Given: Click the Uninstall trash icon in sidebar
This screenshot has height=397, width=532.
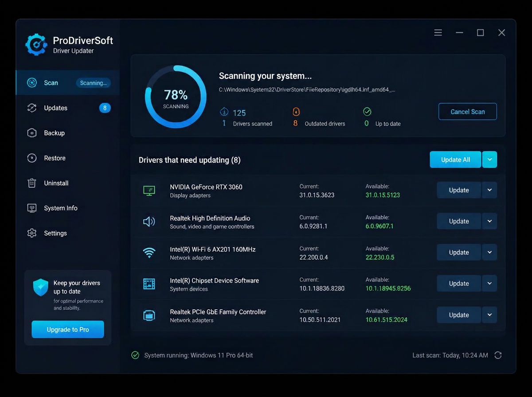Looking at the screenshot, I should tap(31, 183).
